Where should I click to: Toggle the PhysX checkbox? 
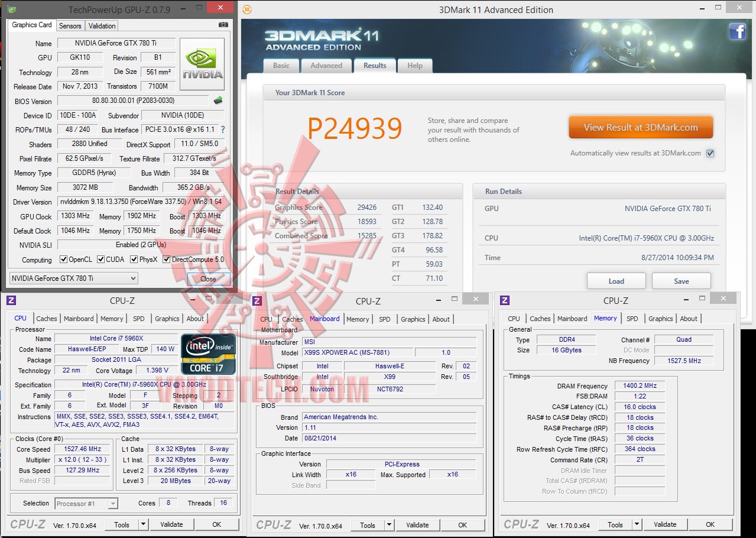pyautogui.click(x=134, y=260)
